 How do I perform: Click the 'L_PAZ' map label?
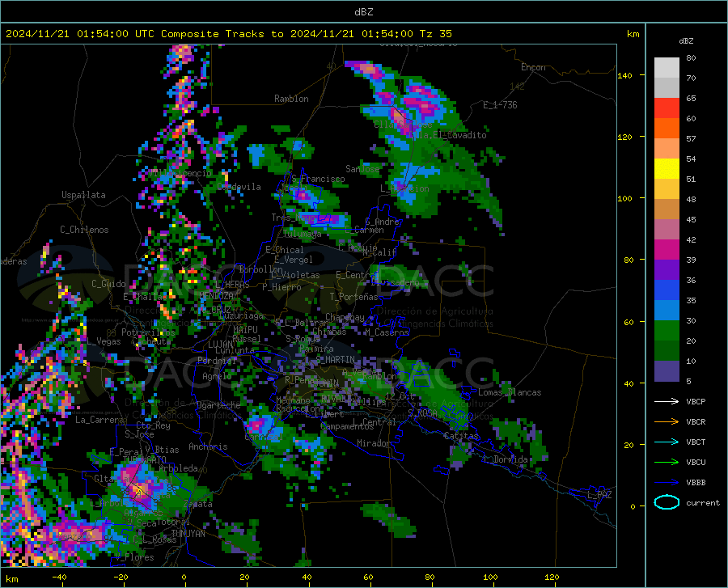coord(599,495)
